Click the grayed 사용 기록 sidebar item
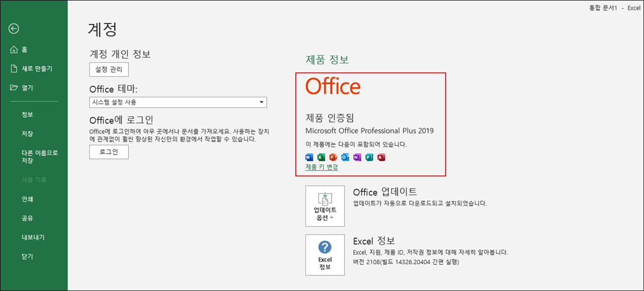Image resolution: width=644 pixels, height=291 pixels. point(34,180)
